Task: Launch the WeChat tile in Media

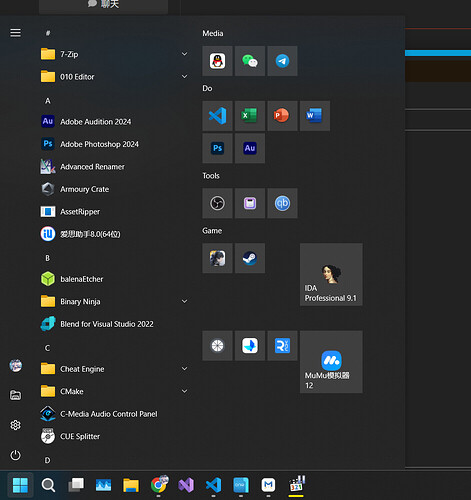Action: coord(250,61)
